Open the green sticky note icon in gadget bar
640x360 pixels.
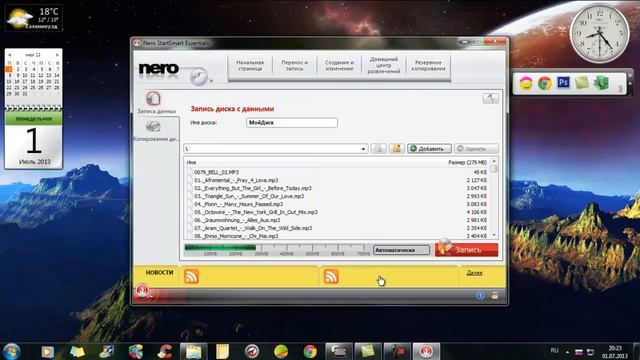point(582,83)
